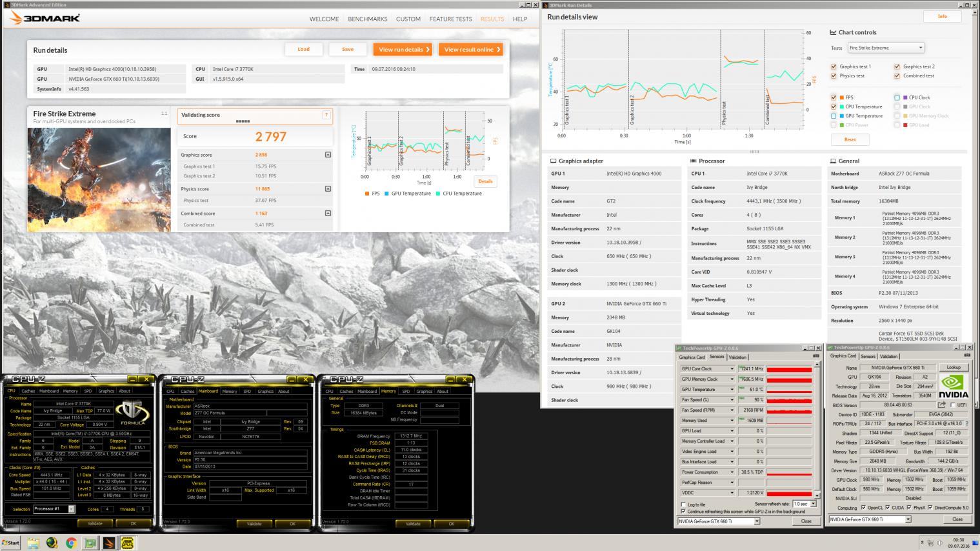980x551 pixels.
Task: Toggle CPU Temperature chart checkbox
Action: [x=834, y=106]
